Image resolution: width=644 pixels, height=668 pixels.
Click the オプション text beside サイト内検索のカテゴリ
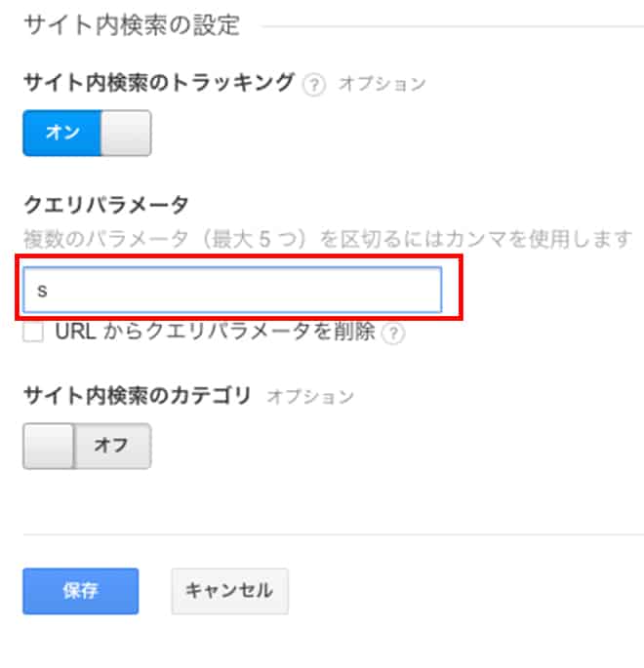(310, 396)
